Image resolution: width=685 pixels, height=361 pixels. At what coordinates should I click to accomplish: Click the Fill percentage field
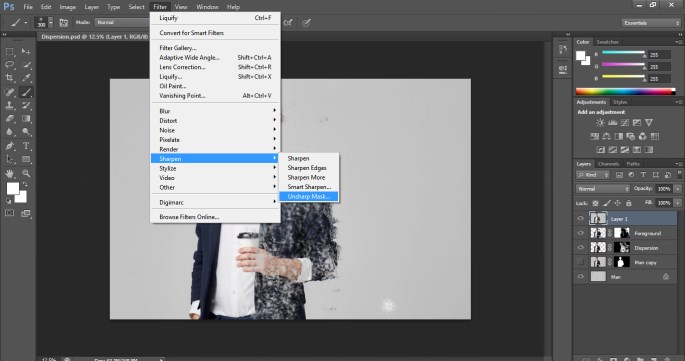click(664, 203)
